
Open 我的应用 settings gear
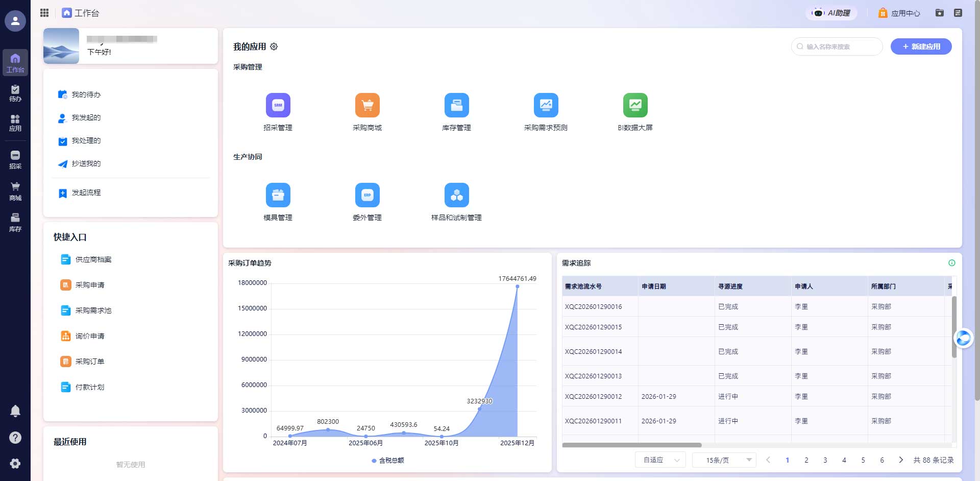(274, 46)
